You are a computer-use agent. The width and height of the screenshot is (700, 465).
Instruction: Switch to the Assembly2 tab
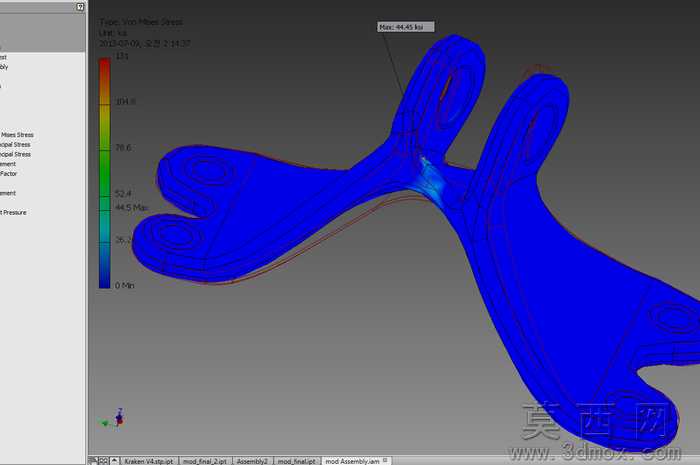tap(252, 461)
